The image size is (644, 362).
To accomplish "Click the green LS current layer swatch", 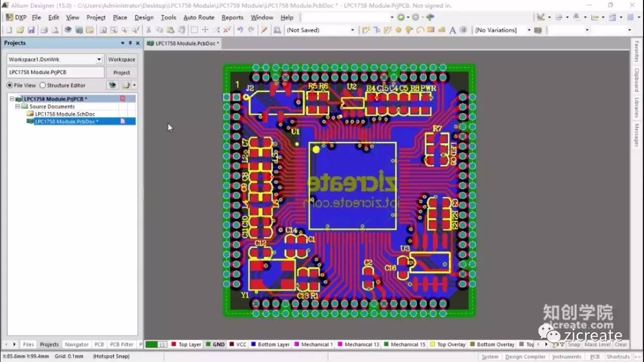I will click(156, 345).
